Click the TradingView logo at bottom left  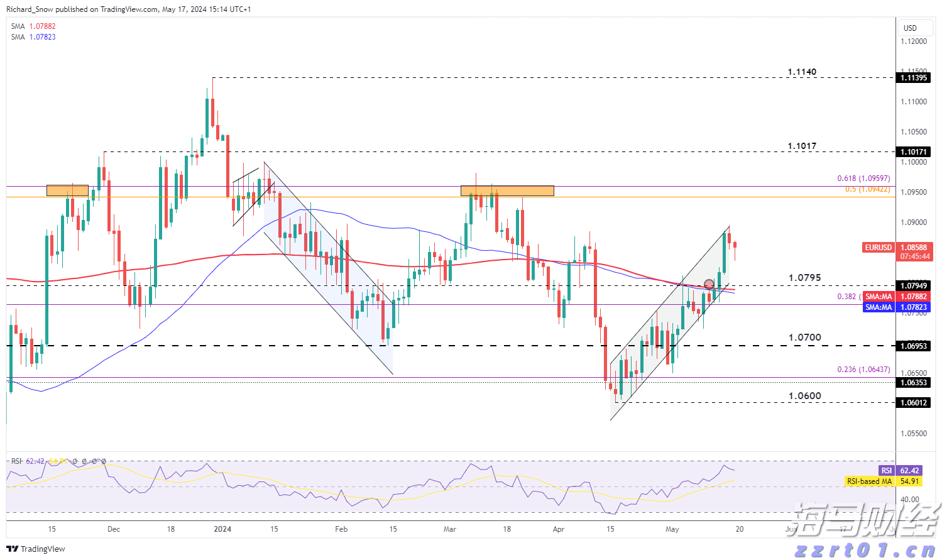[x=36, y=549]
